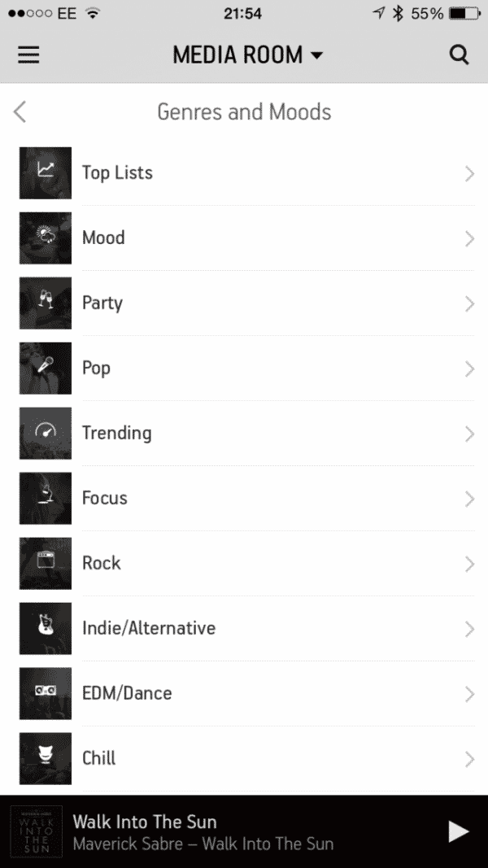Select the EDM/Dance boombox icon
Screen dimensions: 488x868
tap(45, 693)
